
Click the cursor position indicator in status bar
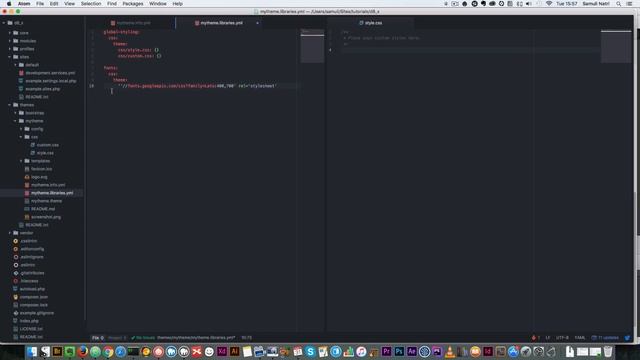[x=247, y=338]
